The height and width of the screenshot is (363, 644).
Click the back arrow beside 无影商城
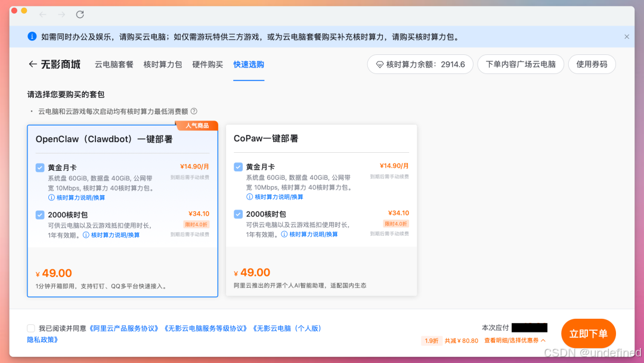(x=33, y=64)
